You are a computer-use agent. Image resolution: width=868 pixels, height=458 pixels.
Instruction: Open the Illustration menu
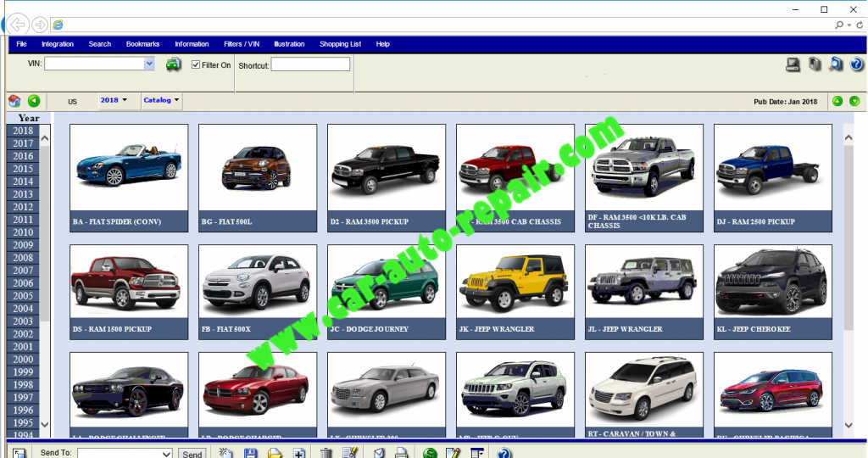(x=289, y=44)
